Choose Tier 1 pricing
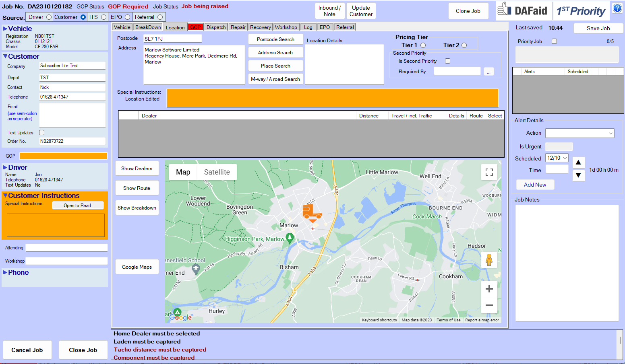Screen dimensions: 625x364 pos(423,45)
